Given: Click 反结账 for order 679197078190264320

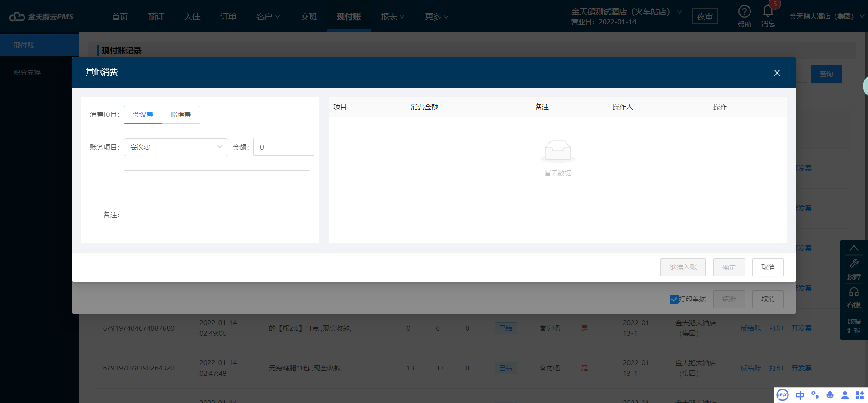Looking at the screenshot, I should tap(750, 368).
